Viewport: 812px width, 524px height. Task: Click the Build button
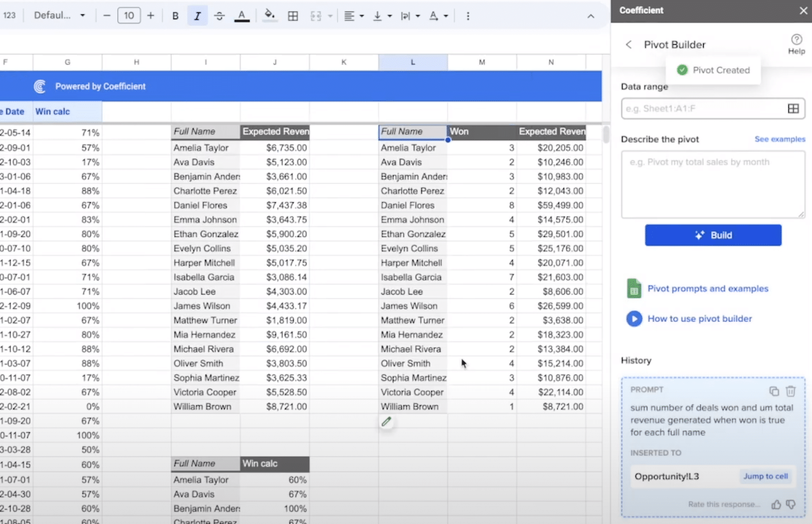click(713, 235)
